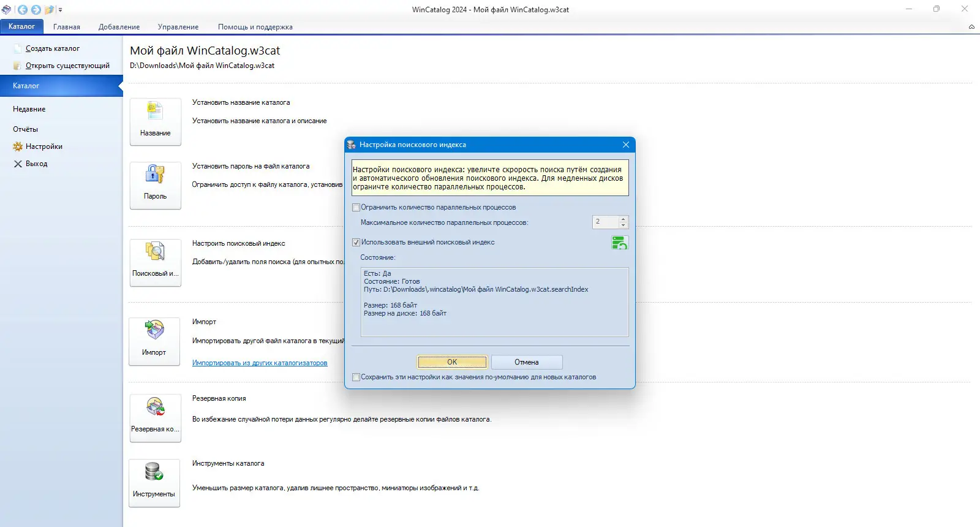Screen dimensions: 980x527
Task: Collapse the ribbon with the chevron
Action: click(971, 27)
